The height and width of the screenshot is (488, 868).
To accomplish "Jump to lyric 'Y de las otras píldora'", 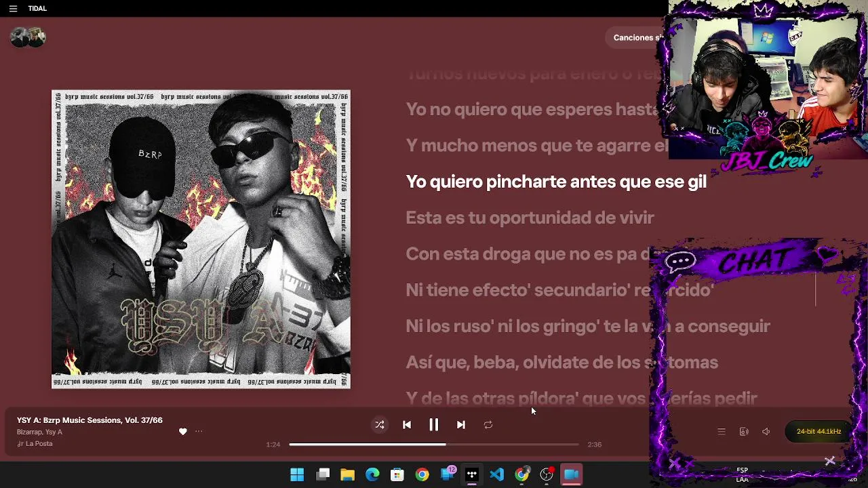I will point(581,399).
